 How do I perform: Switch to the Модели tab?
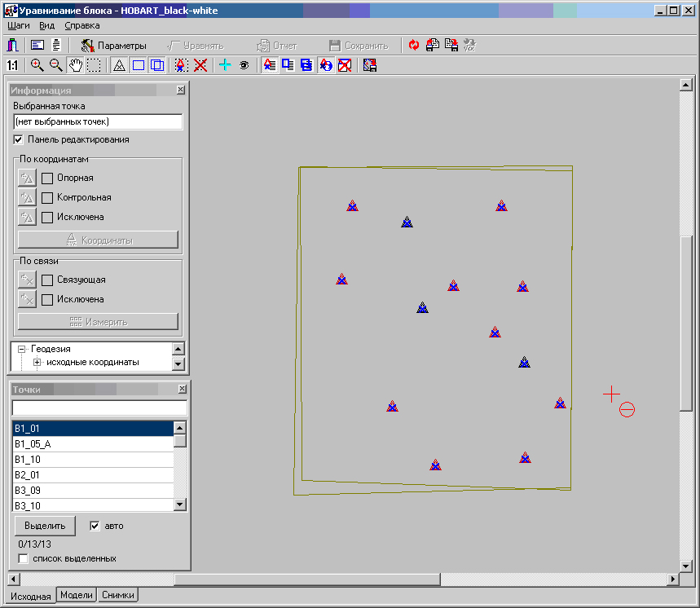click(x=77, y=596)
